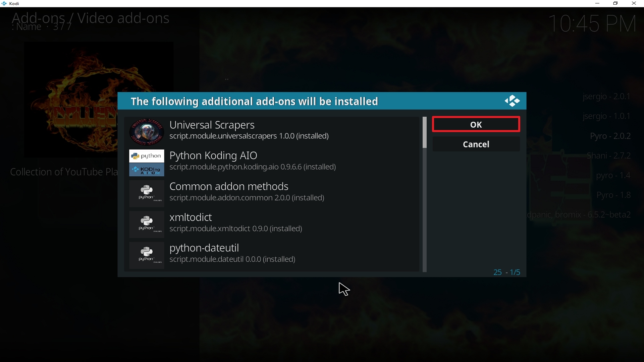Select the xmltodict list entry
This screenshot has height=362, width=644.
click(272, 225)
